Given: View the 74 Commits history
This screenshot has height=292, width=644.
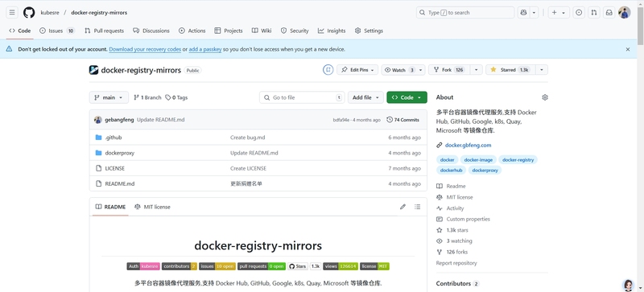Looking at the screenshot, I should [403, 120].
